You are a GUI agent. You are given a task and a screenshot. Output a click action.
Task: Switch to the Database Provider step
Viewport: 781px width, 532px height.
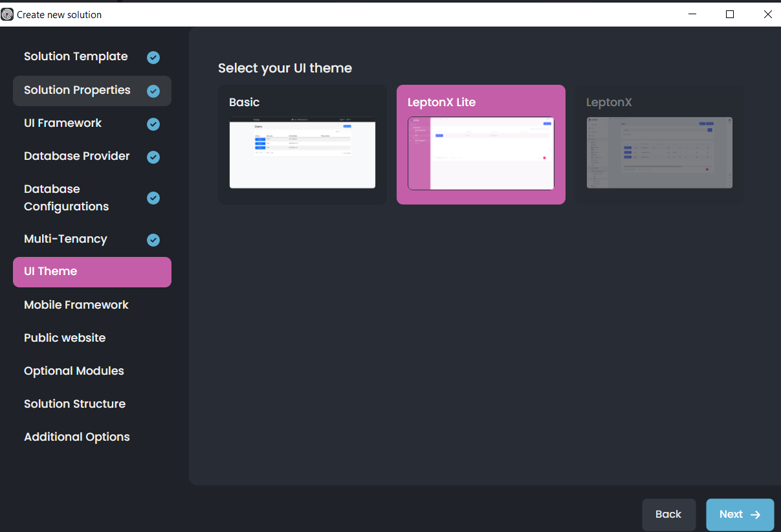[x=92, y=157]
